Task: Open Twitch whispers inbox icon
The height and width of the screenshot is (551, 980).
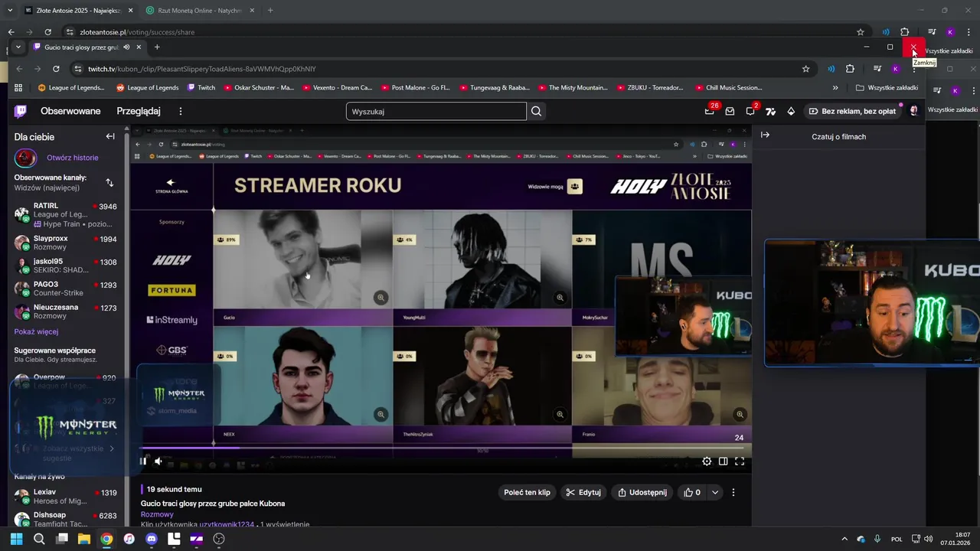Action: (730, 111)
